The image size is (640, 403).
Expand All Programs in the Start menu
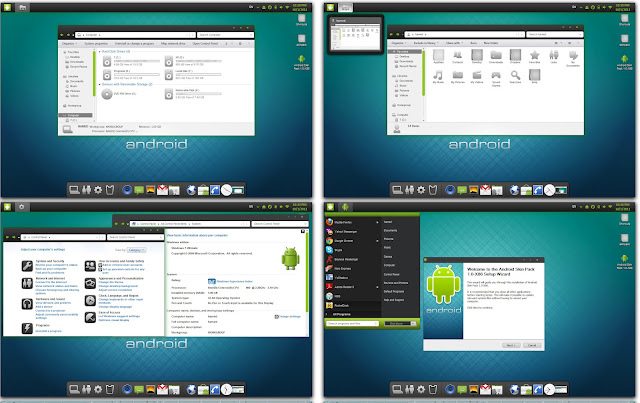click(341, 314)
